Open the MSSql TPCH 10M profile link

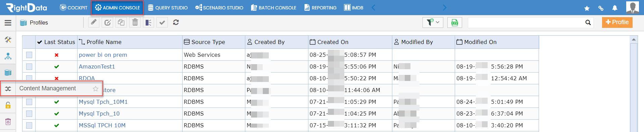[x=102, y=125]
